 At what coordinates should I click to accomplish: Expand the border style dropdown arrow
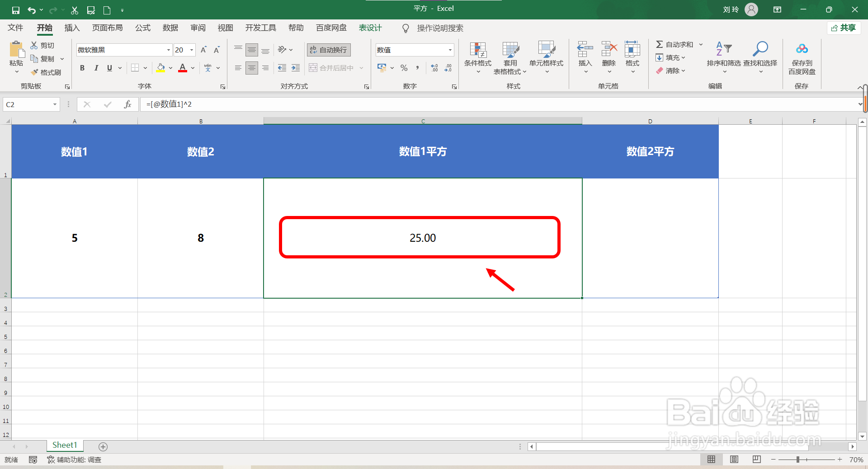pyautogui.click(x=145, y=68)
